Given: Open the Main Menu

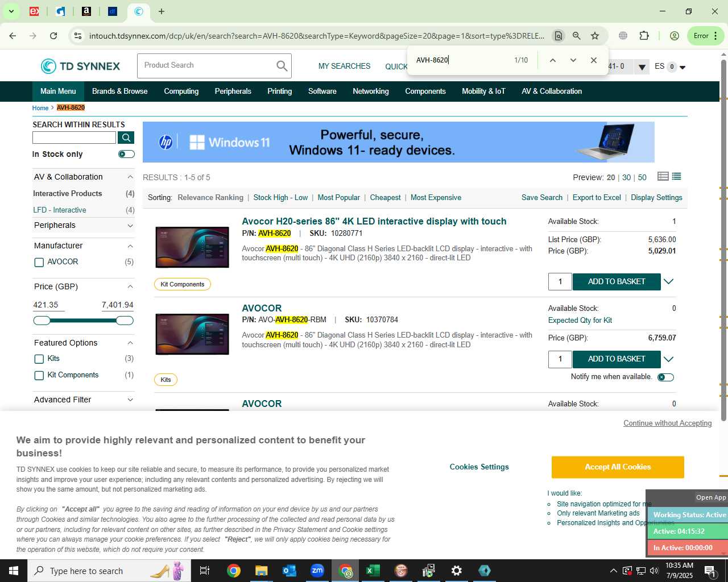Looking at the screenshot, I should (58, 92).
